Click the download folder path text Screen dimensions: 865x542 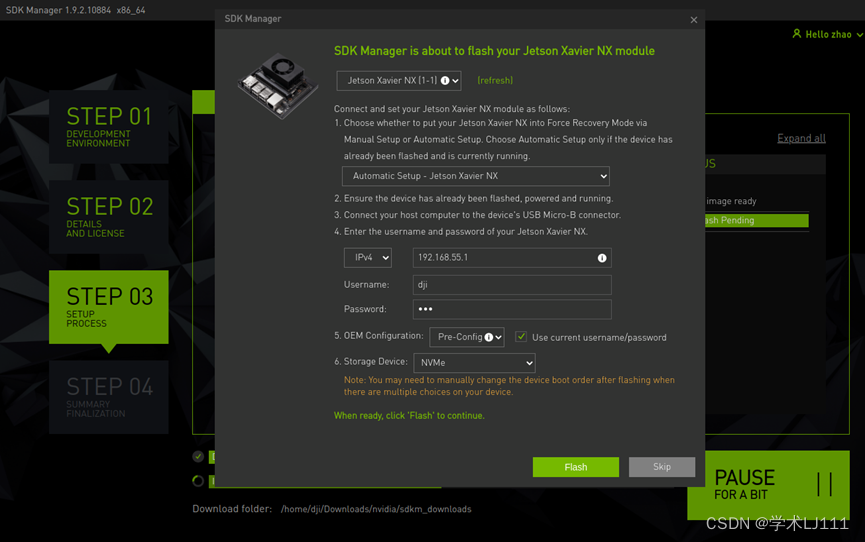[376, 509]
